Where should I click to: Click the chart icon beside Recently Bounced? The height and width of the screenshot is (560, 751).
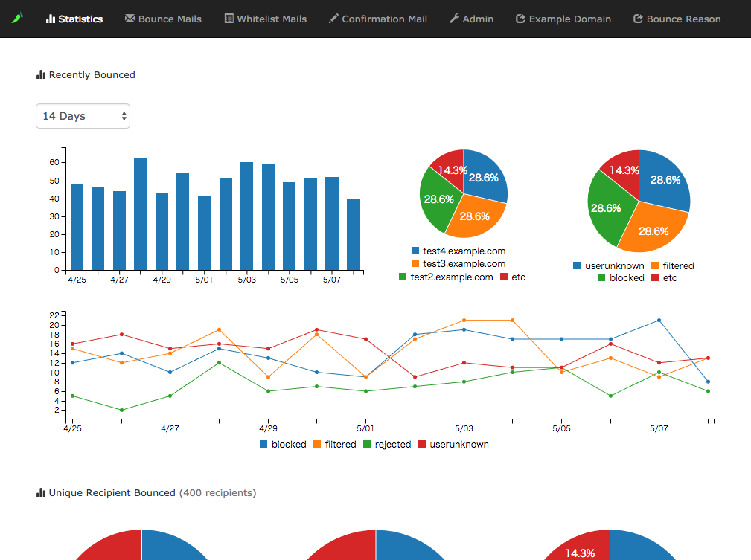[x=41, y=74]
